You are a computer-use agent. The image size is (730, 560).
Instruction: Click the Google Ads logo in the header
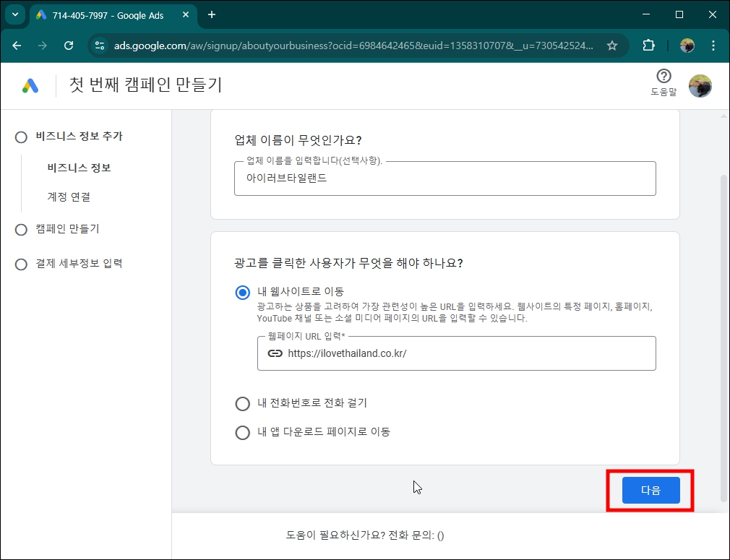[x=29, y=85]
